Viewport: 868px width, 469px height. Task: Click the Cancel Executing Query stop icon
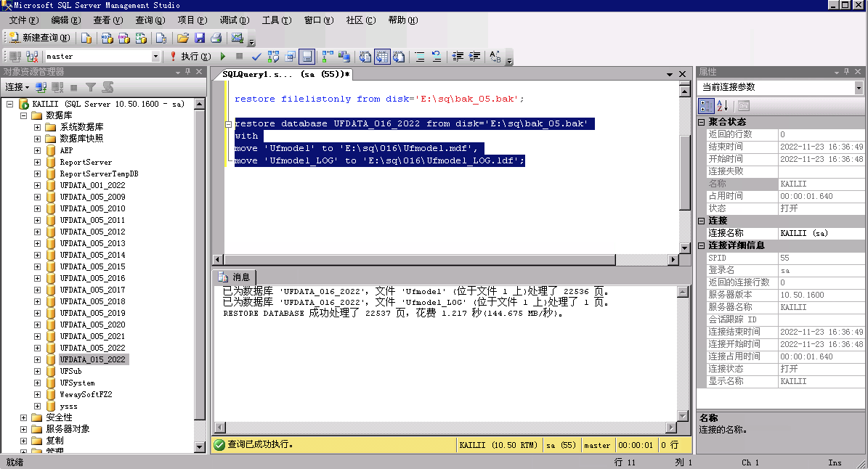239,57
